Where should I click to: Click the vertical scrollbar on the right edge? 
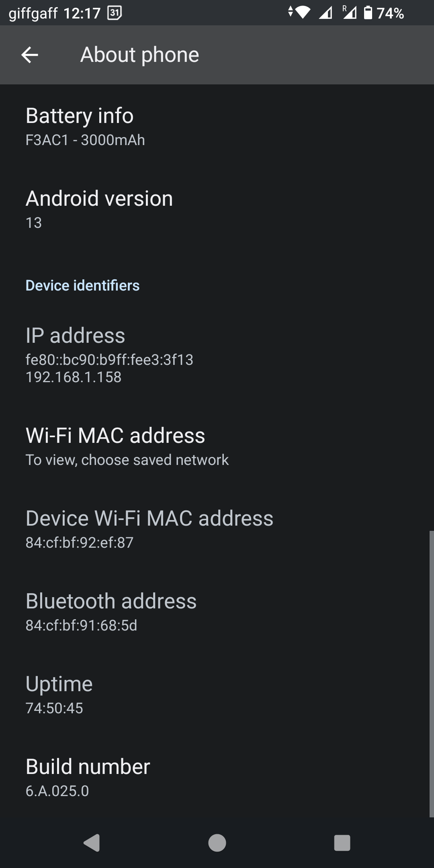click(431, 674)
